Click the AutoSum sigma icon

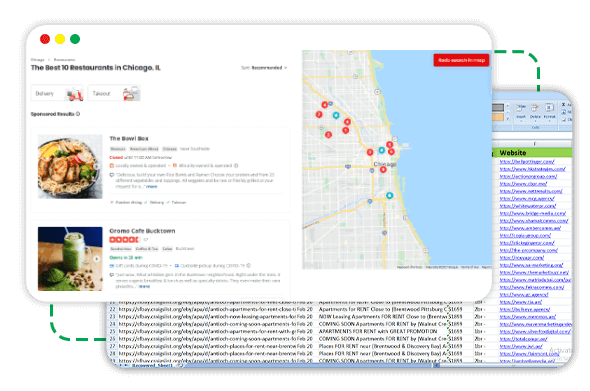(564, 104)
